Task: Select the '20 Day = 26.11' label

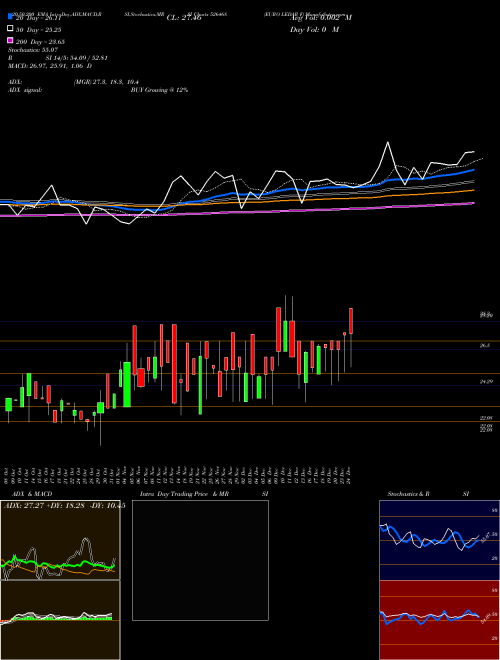Action: point(39,18)
